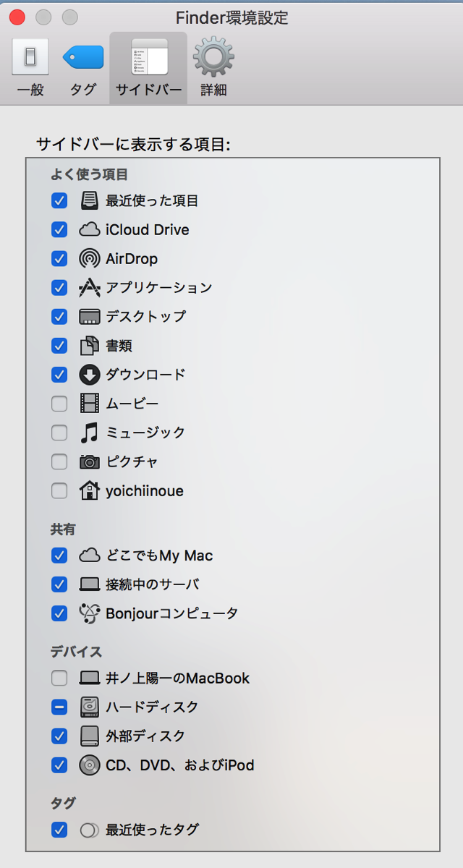Click the ムービー filmstrip icon
This screenshot has height=868, width=463.
(x=89, y=403)
